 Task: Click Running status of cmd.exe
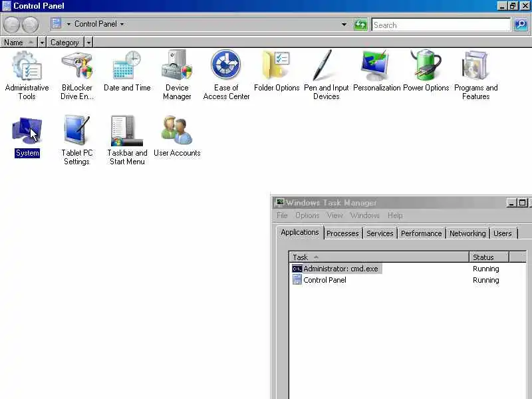point(486,269)
